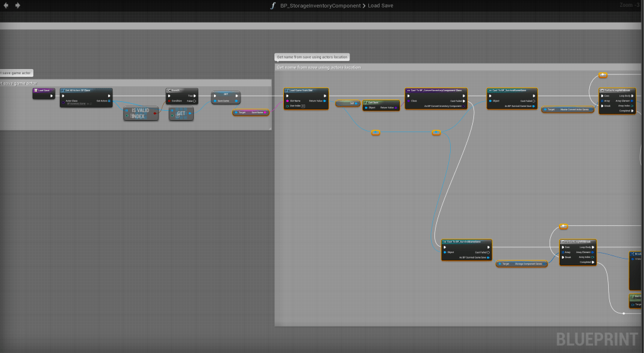Select the Get All Actors Of Class node

click(x=86, y=91)
